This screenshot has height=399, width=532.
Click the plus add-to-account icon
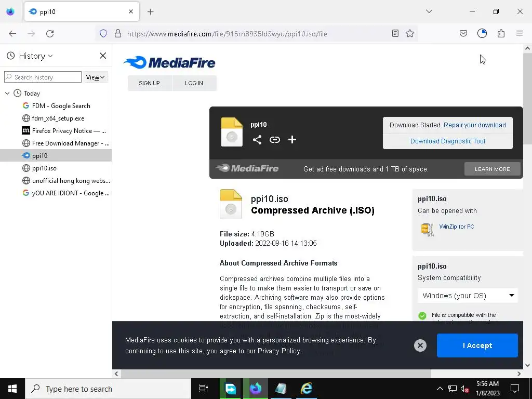click(x=292, y=140)
